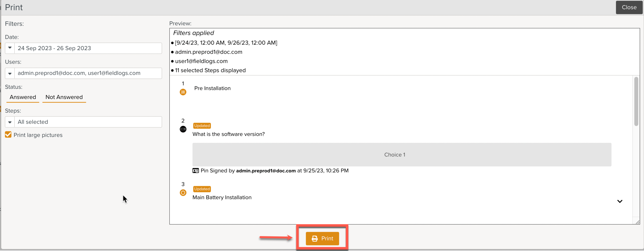Toggle the Not Answered status filter
The image size is (644, 251).
click(x=64, y=97)
